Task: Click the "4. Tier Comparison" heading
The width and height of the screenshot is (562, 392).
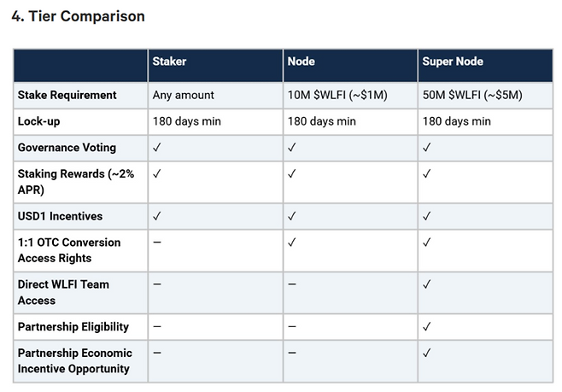Action: 78,16
